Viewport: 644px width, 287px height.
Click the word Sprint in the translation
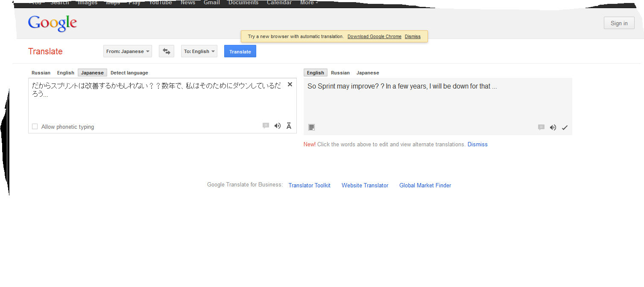tap(326, 86)
